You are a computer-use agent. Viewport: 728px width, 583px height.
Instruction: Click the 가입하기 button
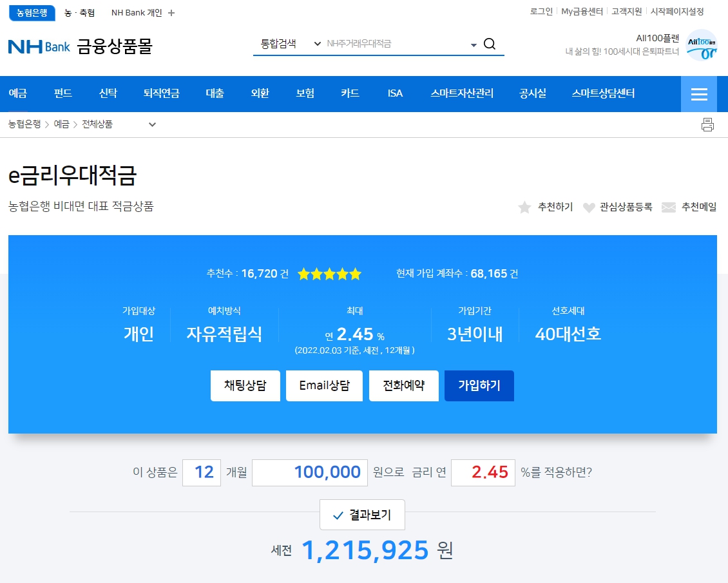click(479, 386)
